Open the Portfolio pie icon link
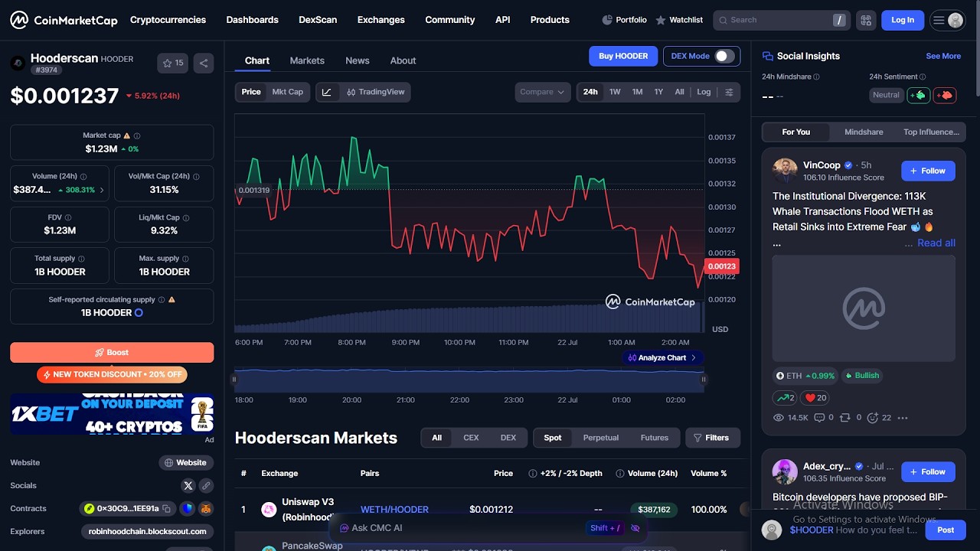The image size is (980, 551). click(x=624, y=20)
